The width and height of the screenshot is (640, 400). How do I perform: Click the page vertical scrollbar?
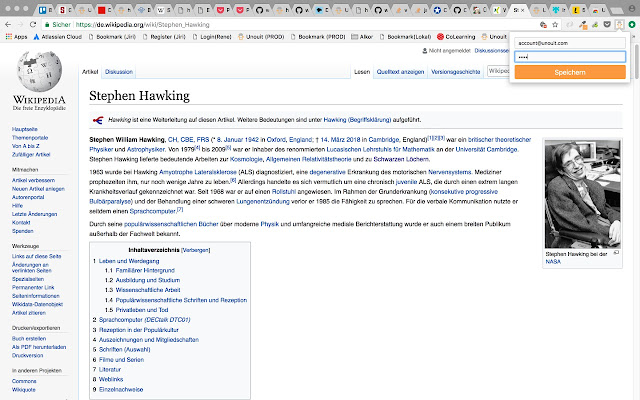coord(637,61)
